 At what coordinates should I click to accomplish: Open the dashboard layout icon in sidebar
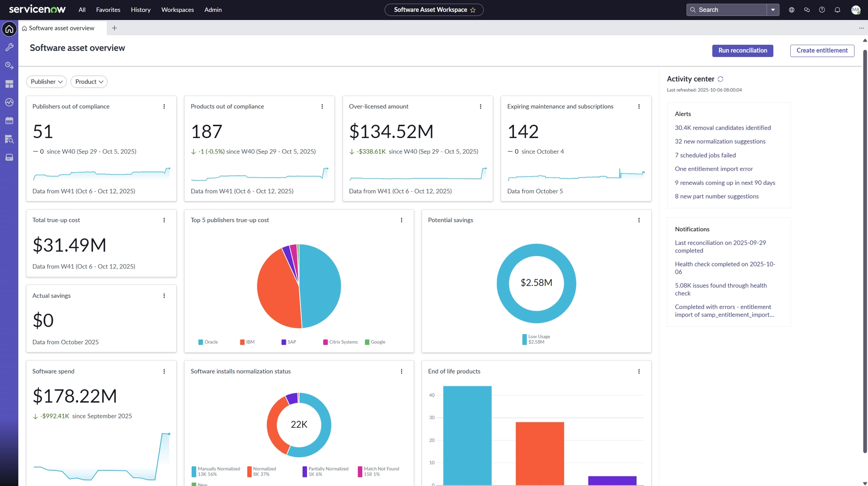click(9, 84)
